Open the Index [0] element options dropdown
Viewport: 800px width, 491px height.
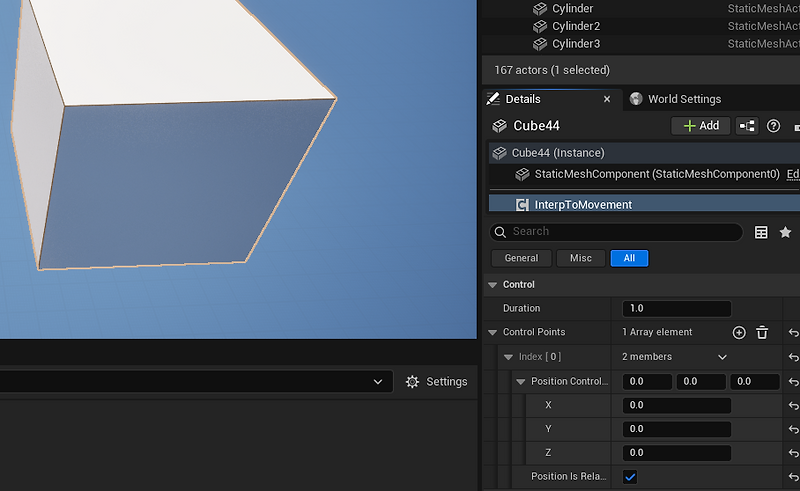(722, 357)
